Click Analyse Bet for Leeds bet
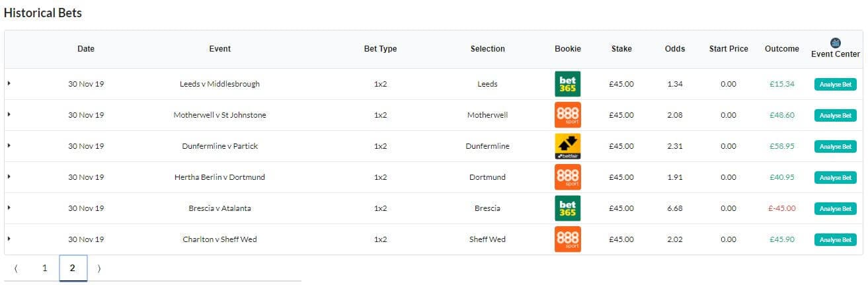This screenshot has width=868, height=285. point(836,85)
